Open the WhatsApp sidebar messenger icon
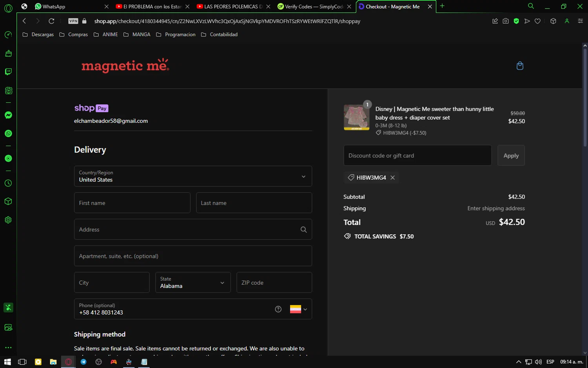The width and height of the screenshot is (588, 368). [8, 133]
